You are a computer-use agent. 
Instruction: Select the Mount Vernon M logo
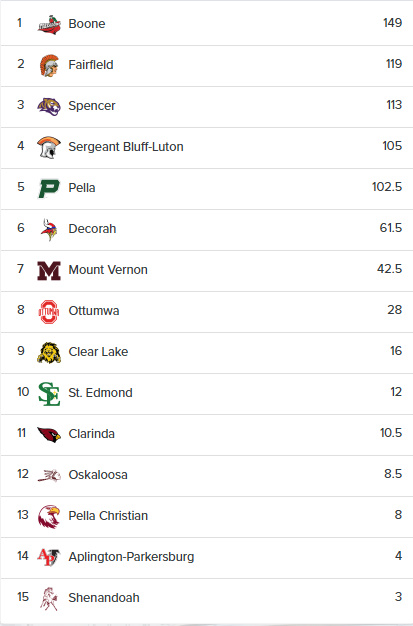49,270
